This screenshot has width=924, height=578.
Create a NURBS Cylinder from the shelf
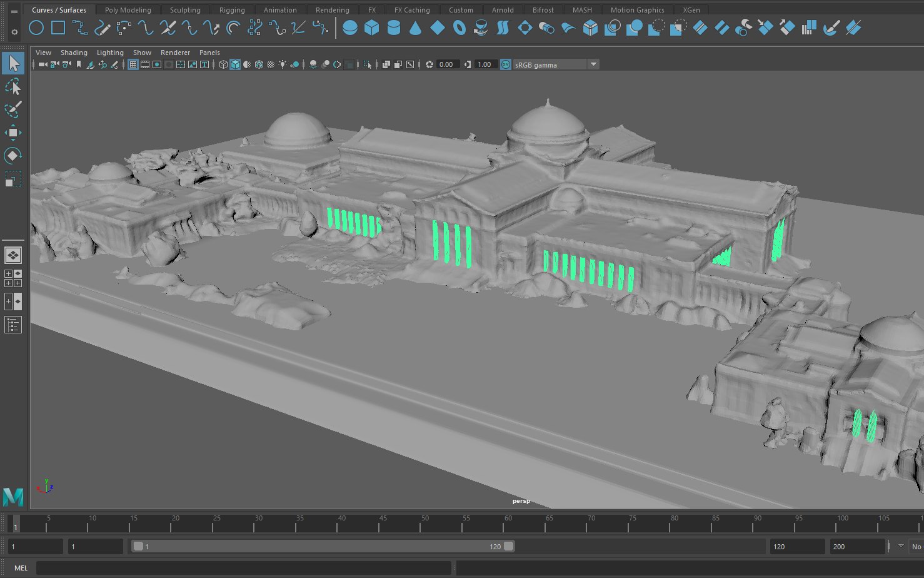[x=394, y=28]
